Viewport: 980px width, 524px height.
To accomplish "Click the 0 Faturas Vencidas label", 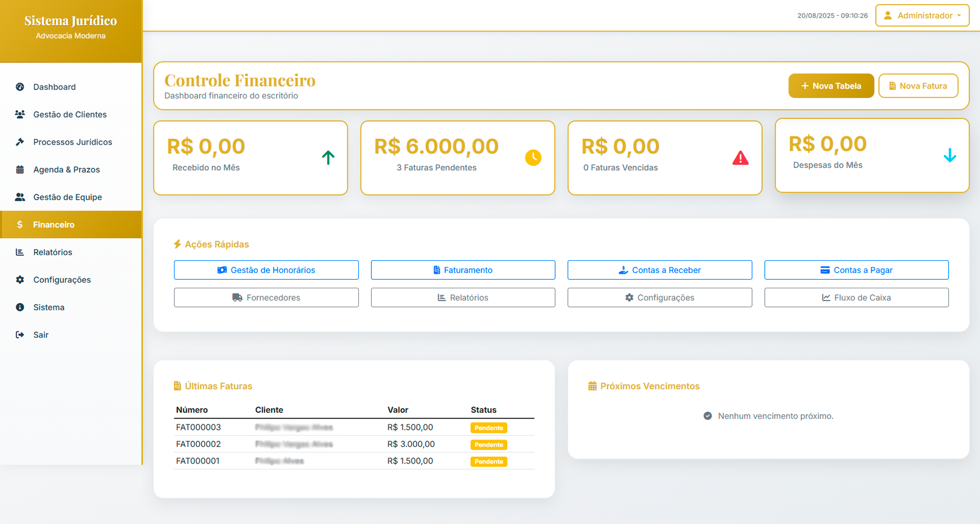I will click(620, 168).
